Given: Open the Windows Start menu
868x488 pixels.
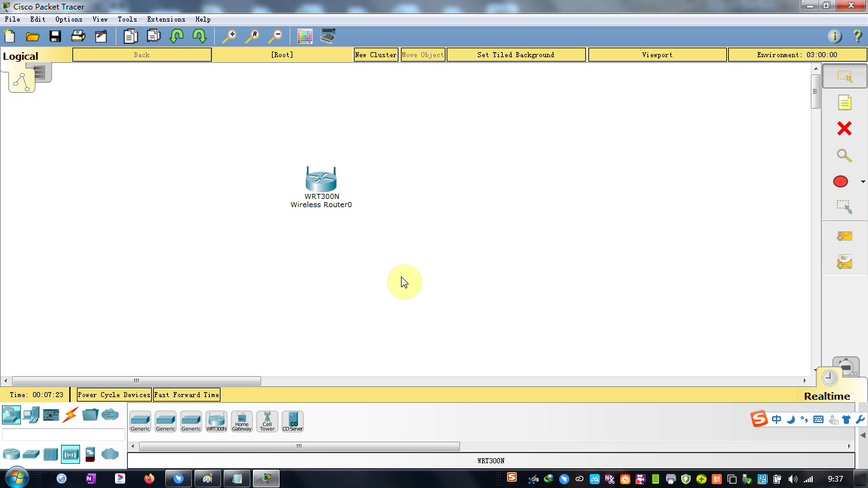Looking at the screenshot, I should coord(16,478).
